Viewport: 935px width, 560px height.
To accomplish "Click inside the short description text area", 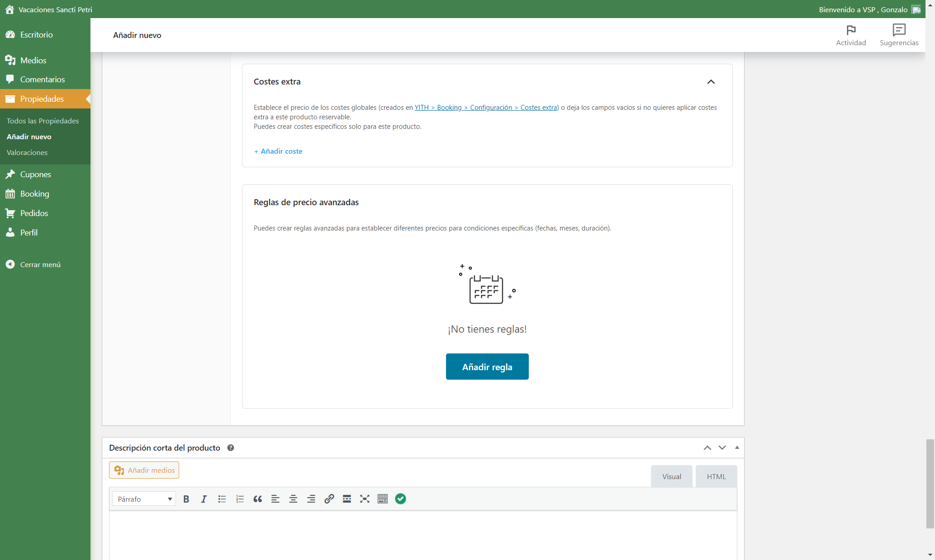I will (x=423, y=536).
